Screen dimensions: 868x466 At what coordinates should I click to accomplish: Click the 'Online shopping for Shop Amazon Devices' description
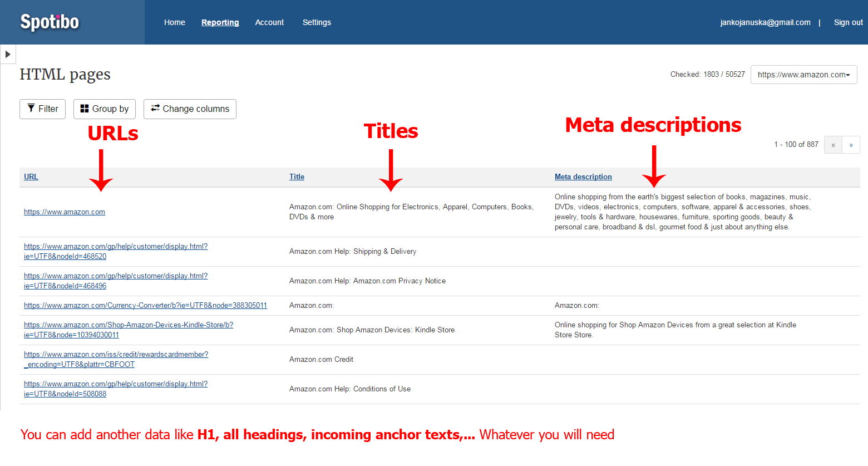[675, 330]
